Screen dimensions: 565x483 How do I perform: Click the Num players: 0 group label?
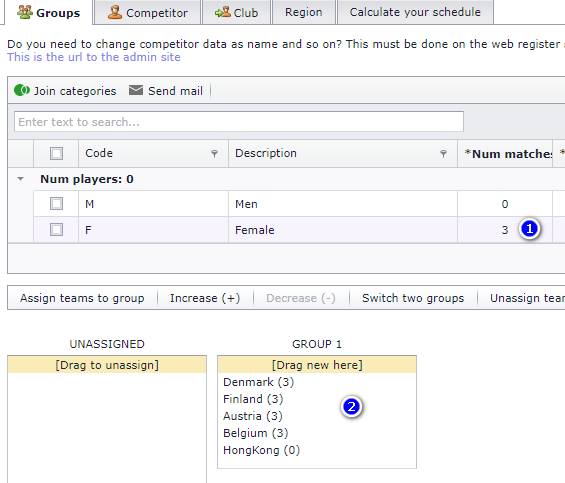click(87, 179)
